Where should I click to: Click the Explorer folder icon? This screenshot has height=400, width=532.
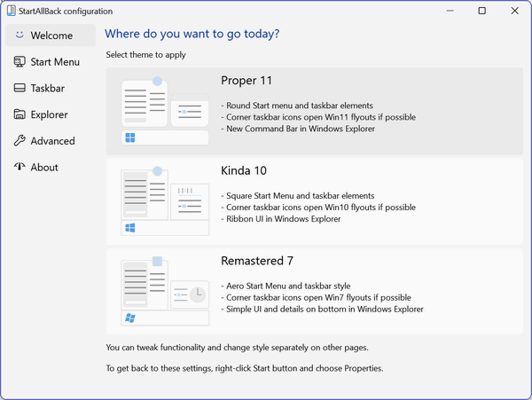pos(20,114)
